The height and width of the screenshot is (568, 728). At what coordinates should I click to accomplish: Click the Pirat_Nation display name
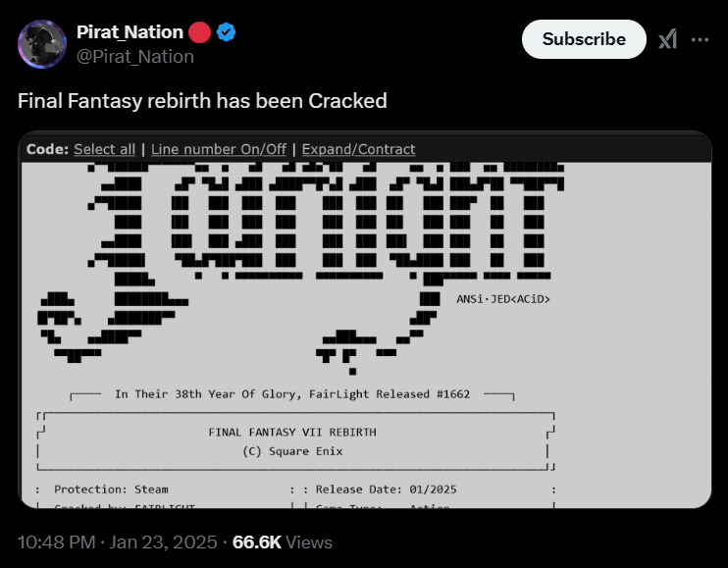130,32
